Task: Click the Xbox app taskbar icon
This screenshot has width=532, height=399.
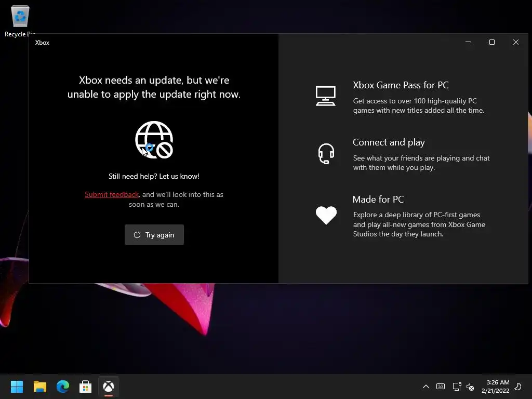Action: coord(109,387)
